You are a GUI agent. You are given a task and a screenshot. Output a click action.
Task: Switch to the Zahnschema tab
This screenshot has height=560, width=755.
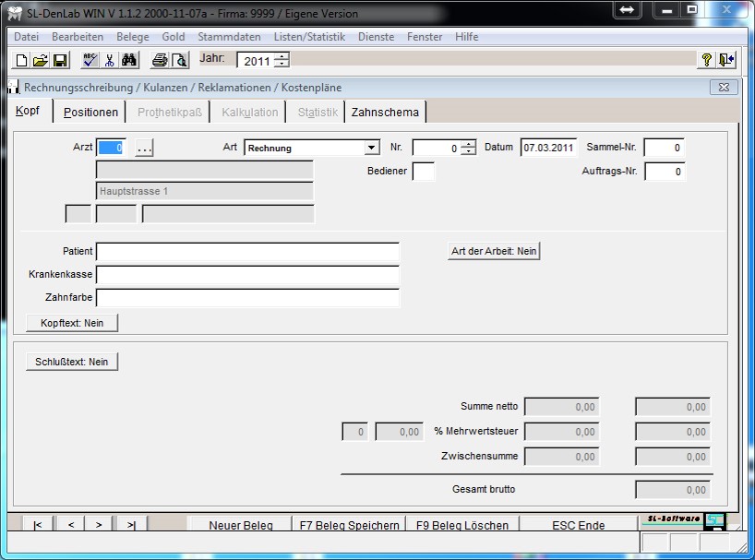tap(385, 113)
